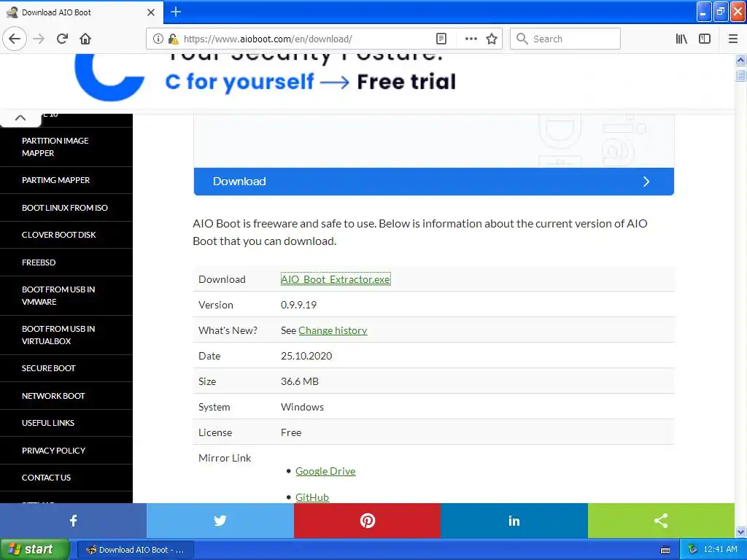The height and width of the screenshot is (560, 747).
Task: Show sidebars icon in toolbar
Action: (x=705, y=39)
